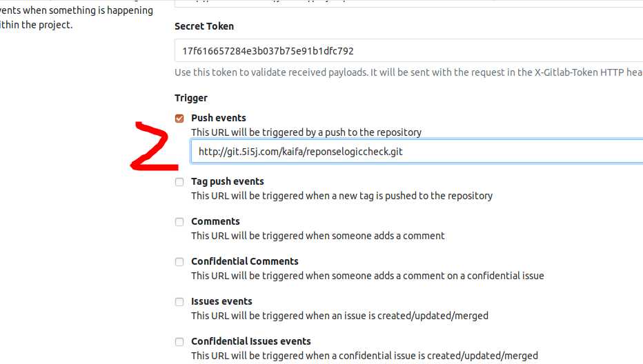The height and width of the screenshot is (364, 643).
Task: Click the bold "Confidential Comments" label
Action: (245, 261)
